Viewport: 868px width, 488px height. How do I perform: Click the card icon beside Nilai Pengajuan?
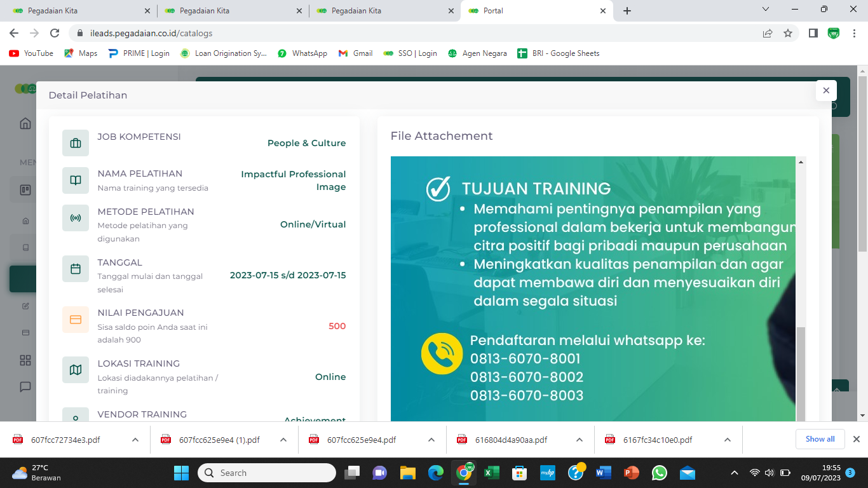[x=76, y=320]
